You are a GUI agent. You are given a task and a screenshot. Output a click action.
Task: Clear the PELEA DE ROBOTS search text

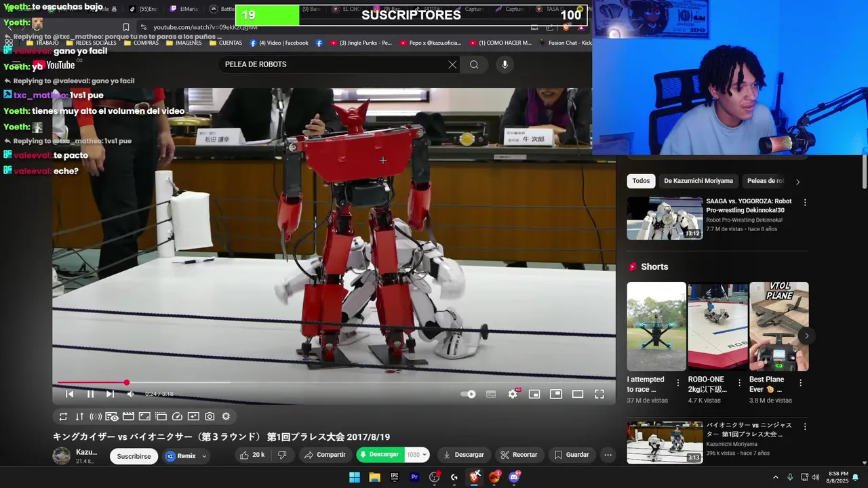point(452,64)
